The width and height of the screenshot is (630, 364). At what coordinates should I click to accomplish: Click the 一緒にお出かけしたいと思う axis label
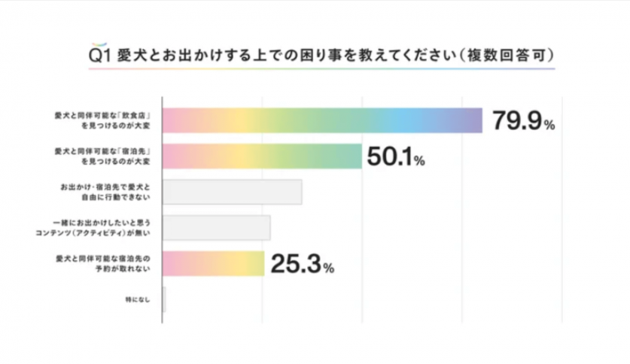click(x=107, y=227)
